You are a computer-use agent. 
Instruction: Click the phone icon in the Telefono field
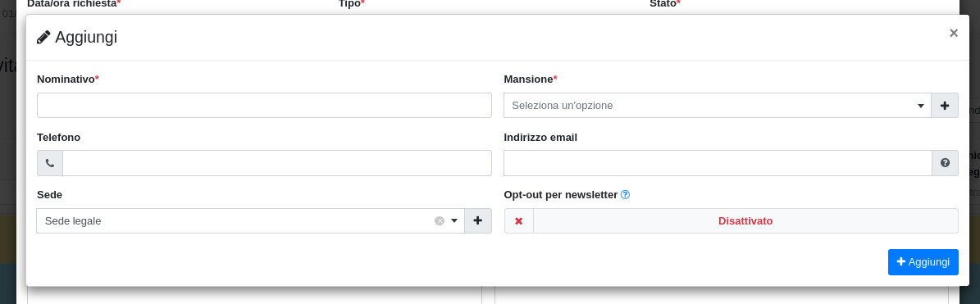(x=50, y=163)
